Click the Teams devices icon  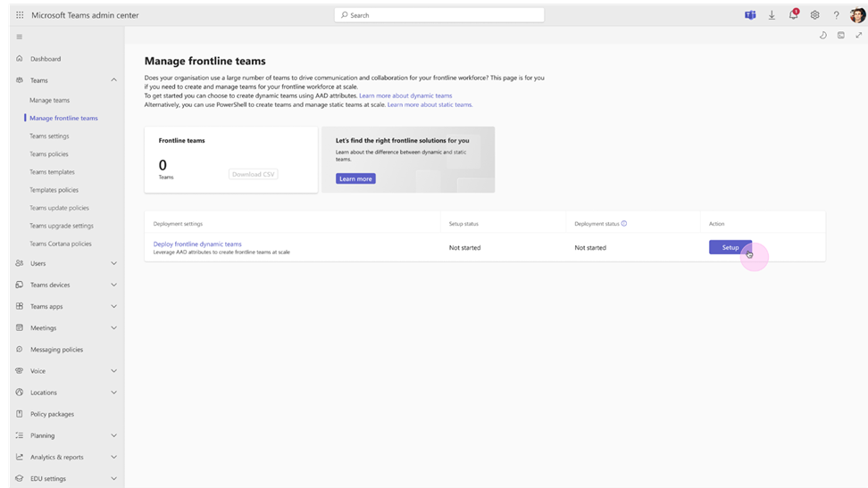click(20, 285)
